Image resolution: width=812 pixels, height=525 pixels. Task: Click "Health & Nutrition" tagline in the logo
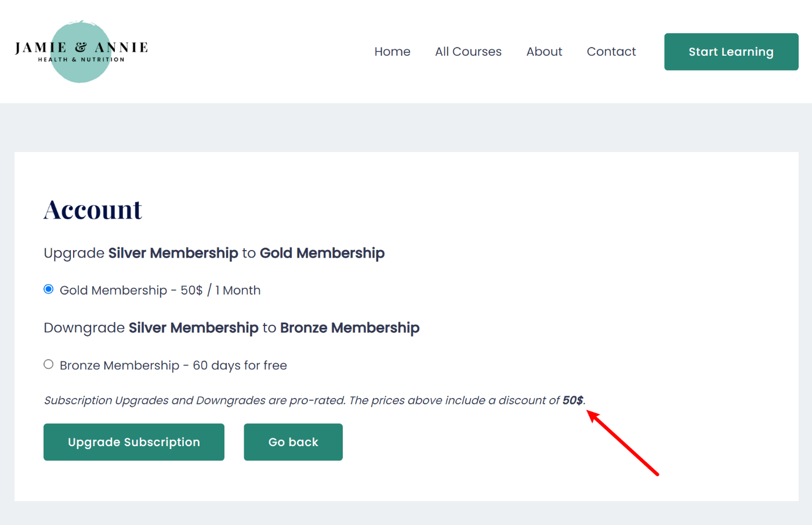(x=81, y=60)
